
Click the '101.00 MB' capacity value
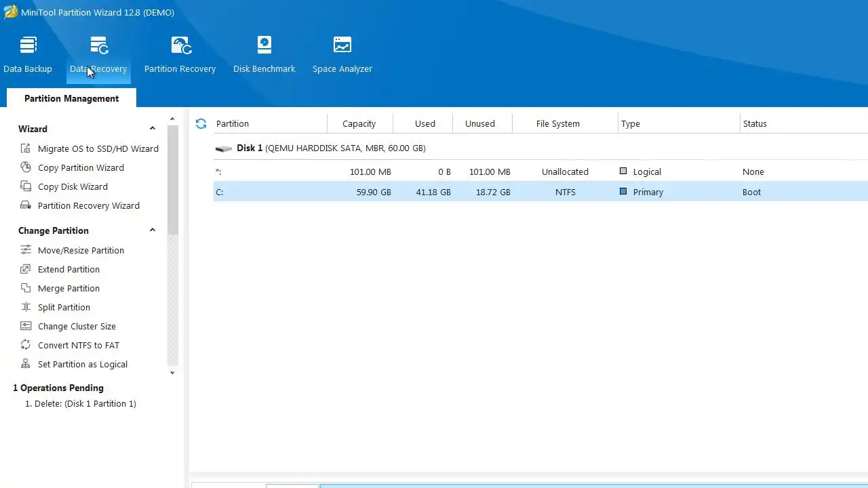(370, 172)
